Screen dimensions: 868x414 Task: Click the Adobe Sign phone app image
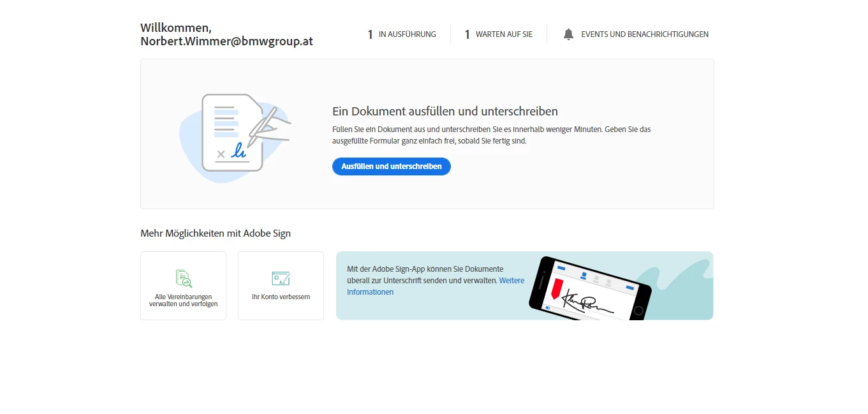pyautogui.click(x=590, y=288)
